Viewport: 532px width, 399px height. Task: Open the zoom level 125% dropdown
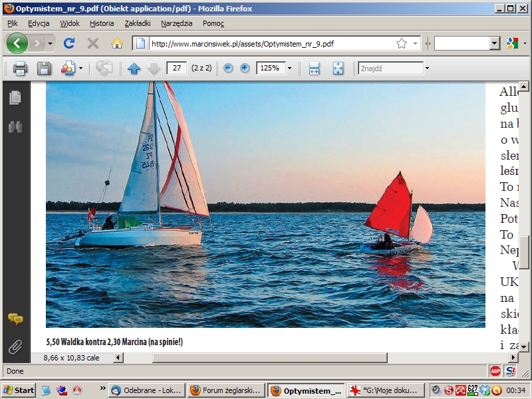[289, 68]
